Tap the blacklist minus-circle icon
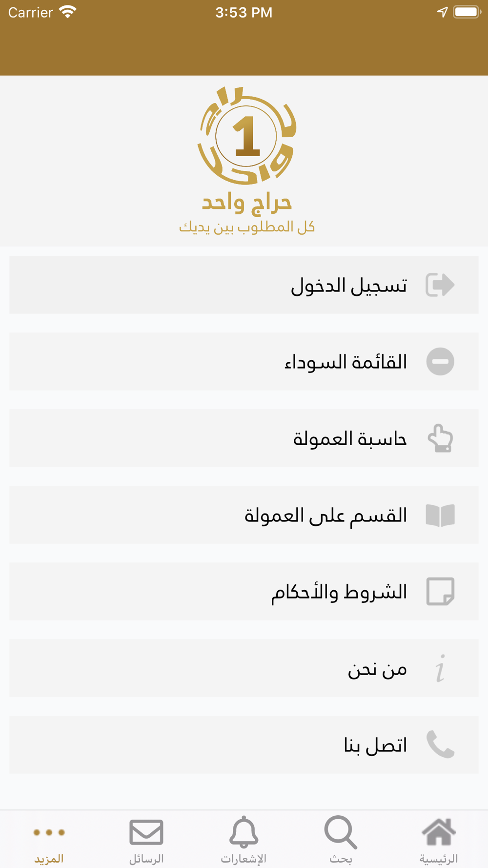The height and width of the screenshot is (868, 488). point(440,361)
